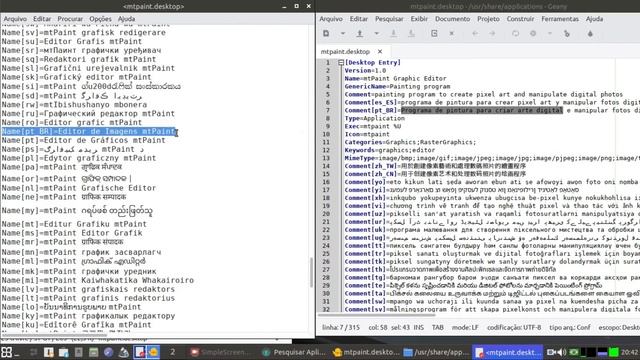
Task: Click the Open file icon in Geany
Action: [x=360, y=33]
